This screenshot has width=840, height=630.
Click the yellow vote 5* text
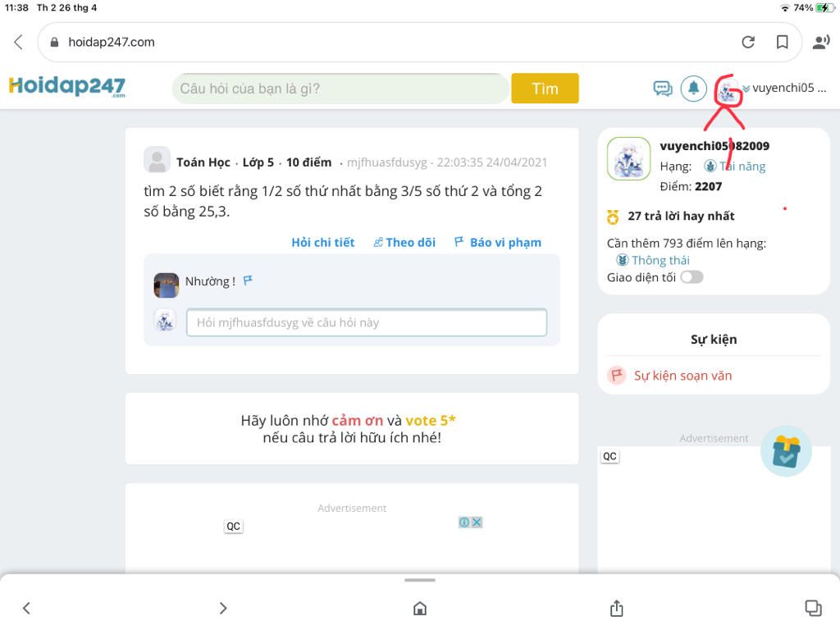[x=431, y=421]
